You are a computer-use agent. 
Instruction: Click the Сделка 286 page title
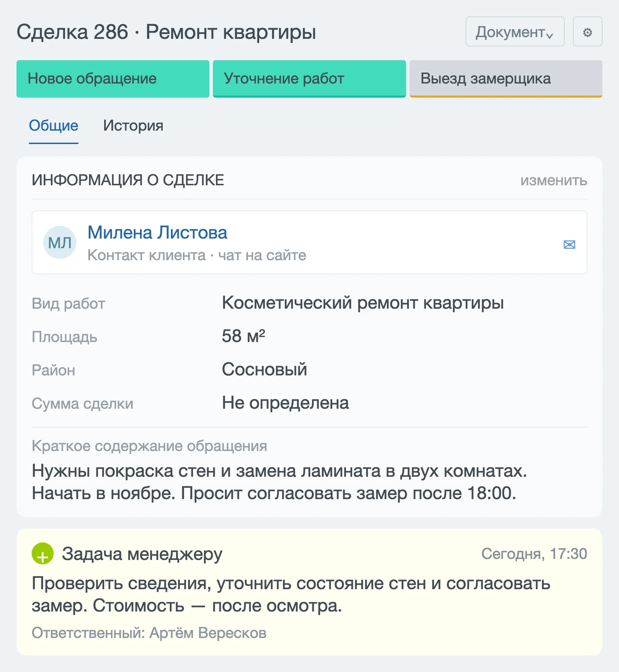tap(166, 32)
